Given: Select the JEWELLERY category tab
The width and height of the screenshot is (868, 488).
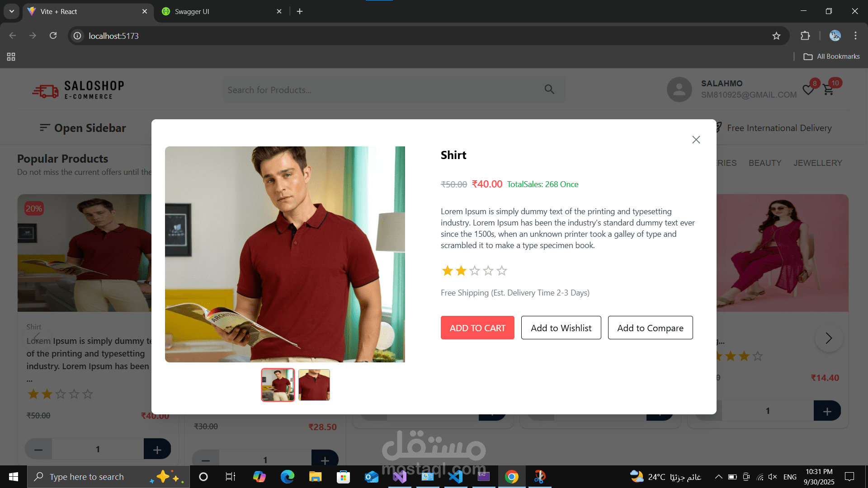Looking at the screenshot, I should pos(817,163).
